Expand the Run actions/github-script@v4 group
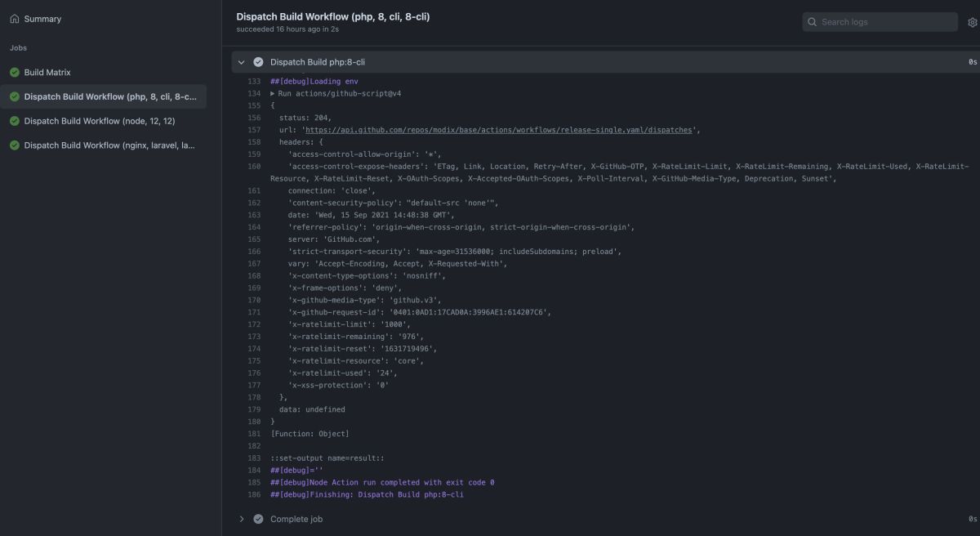Screen dimensions: 980x536 coord(273,94)
